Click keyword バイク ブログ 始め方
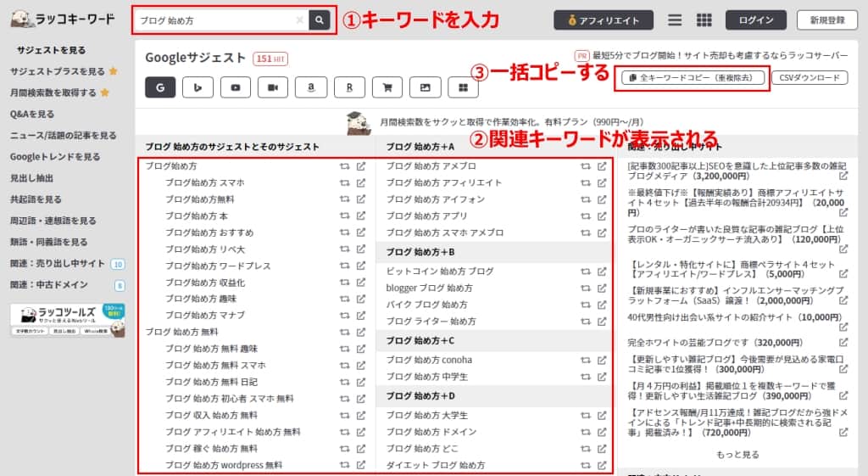The image size is (868, 476). pos(427,305)
